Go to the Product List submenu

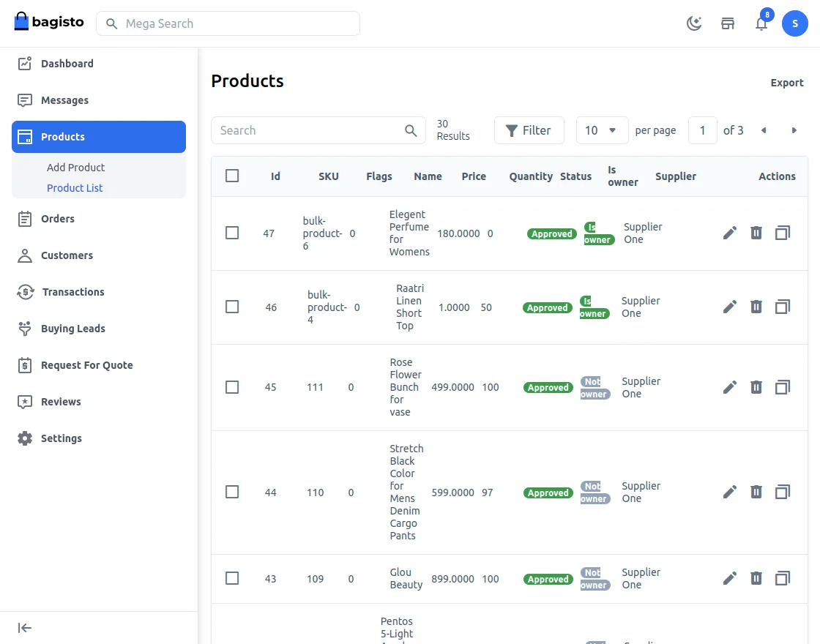point(75,187)
